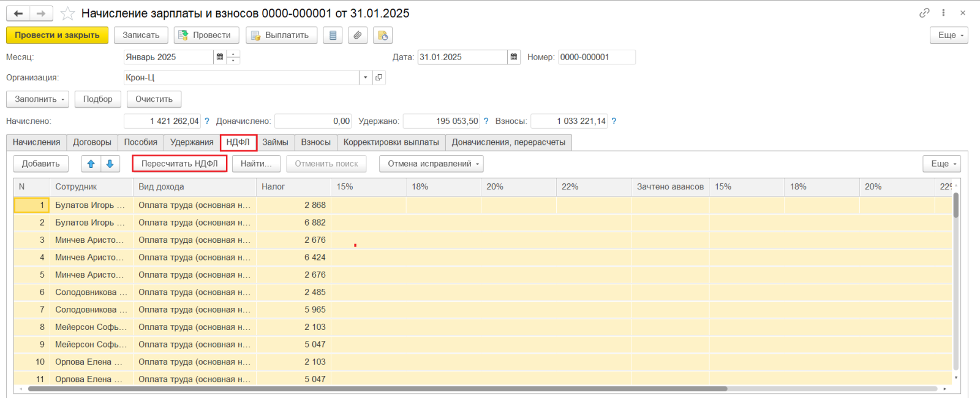Viewport: 980px width, 398px height.
Task: Open calendar picker for Дата field
Action: (x=514, y=57)
